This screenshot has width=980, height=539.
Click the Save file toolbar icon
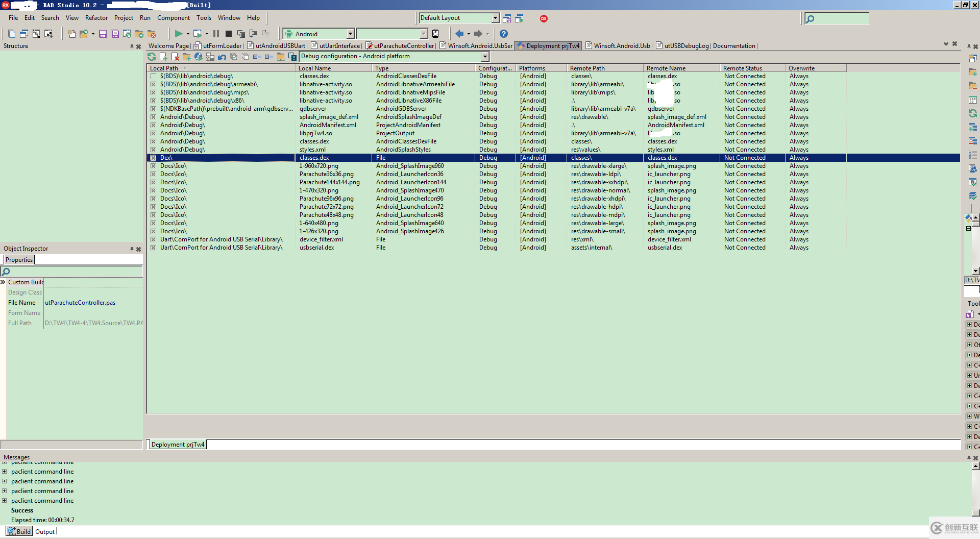(x=103, y=34)
